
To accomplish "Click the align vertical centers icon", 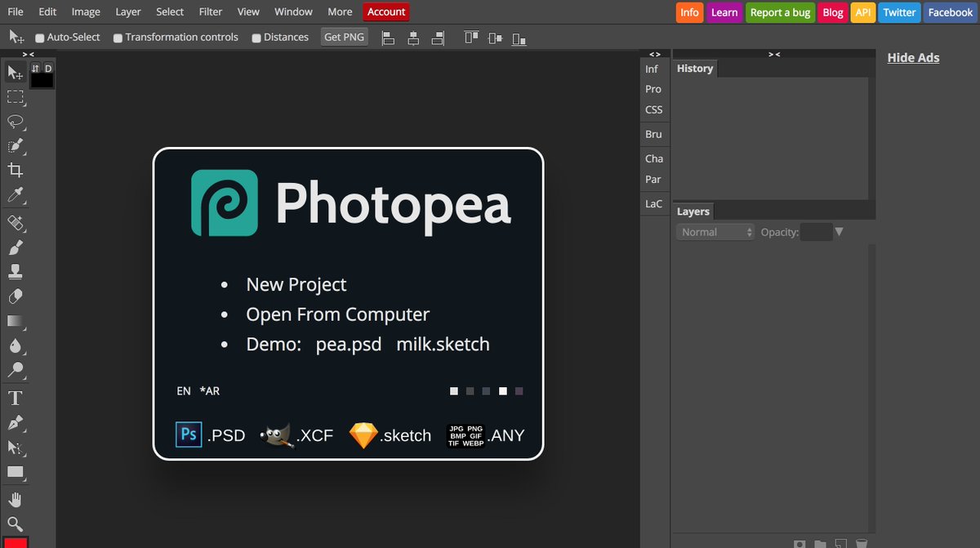I will point(496,37).
